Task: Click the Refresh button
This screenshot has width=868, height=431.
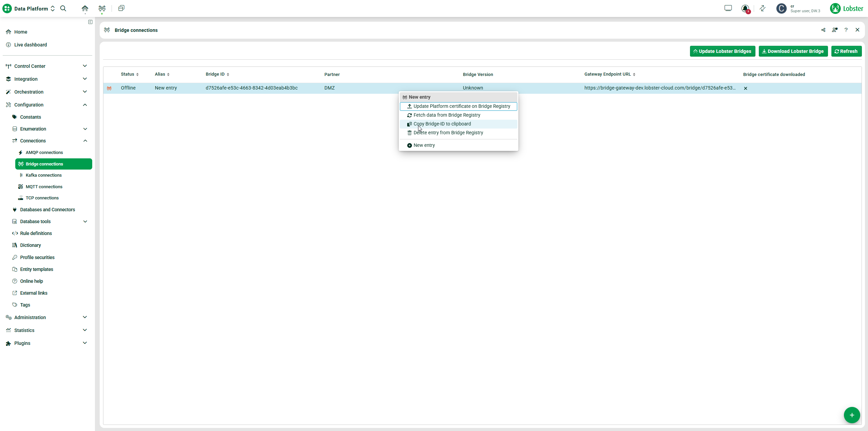Action: pos(846,51)
